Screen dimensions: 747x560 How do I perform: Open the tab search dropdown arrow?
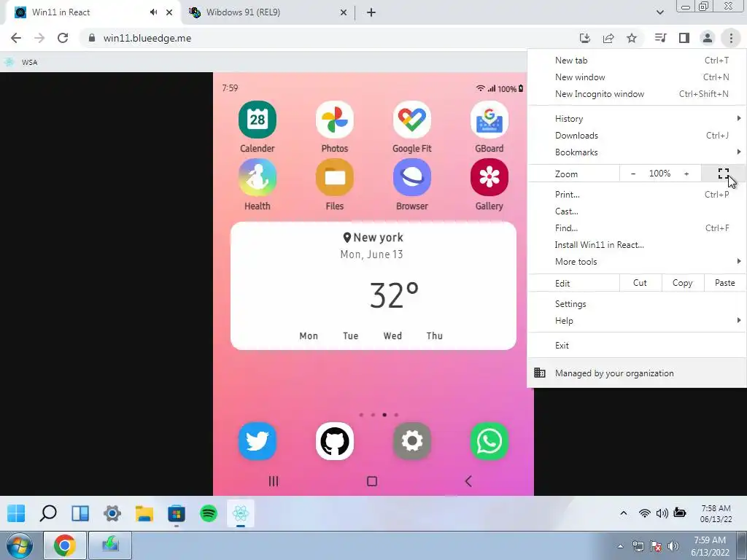click(659, 12)
